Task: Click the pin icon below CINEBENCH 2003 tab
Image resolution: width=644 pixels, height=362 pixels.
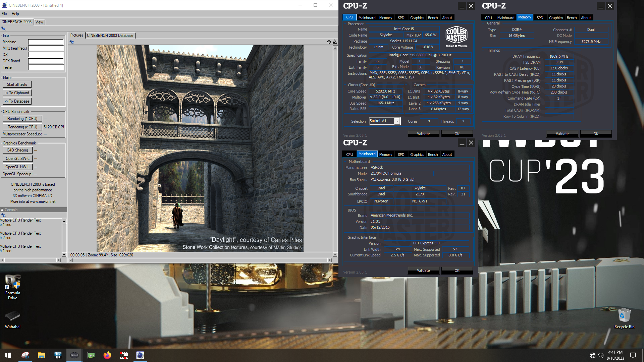Action: point(3,28)
